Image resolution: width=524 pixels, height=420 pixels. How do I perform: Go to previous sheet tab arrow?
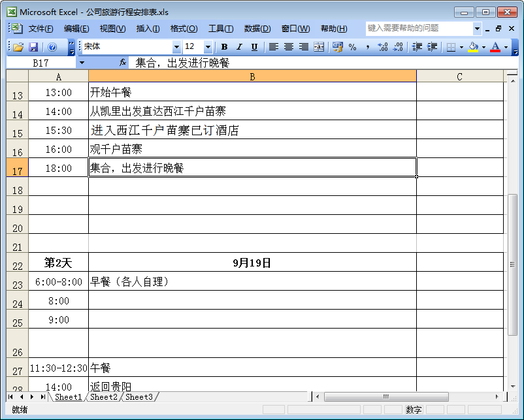(22, 397)
